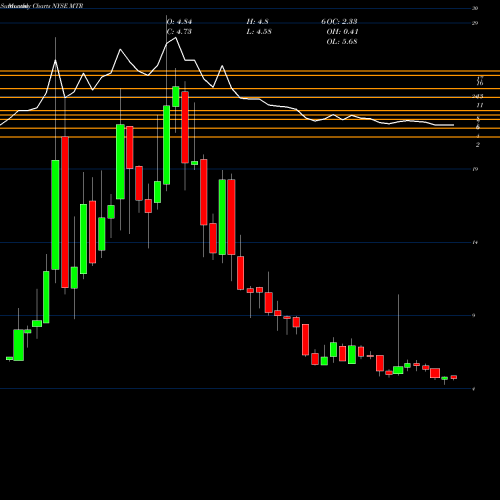Click the axis label 11 beside the orange lines
Screen dimensions: 500x500
click(480, 105)
